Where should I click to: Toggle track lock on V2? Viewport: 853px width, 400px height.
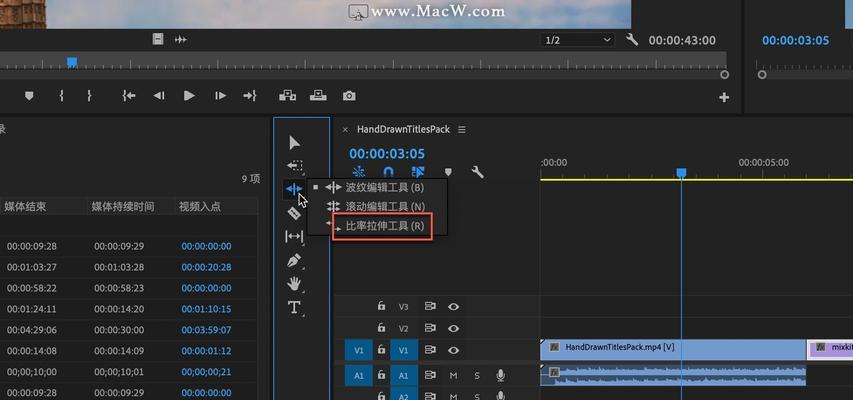381,328
